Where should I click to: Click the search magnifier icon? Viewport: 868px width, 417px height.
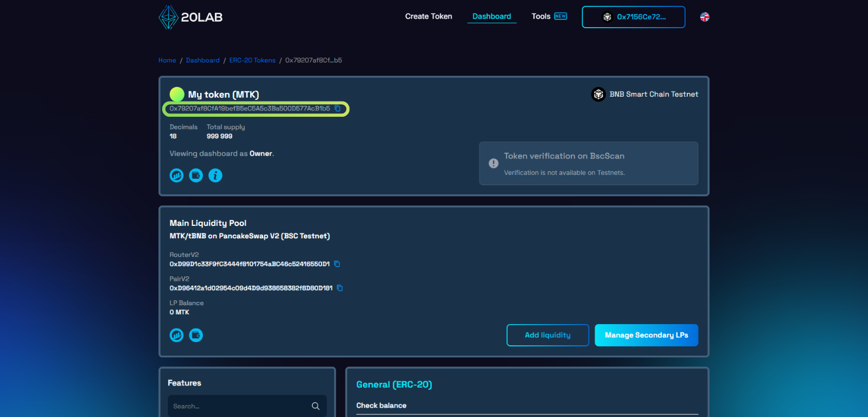[x=316, y=406]
